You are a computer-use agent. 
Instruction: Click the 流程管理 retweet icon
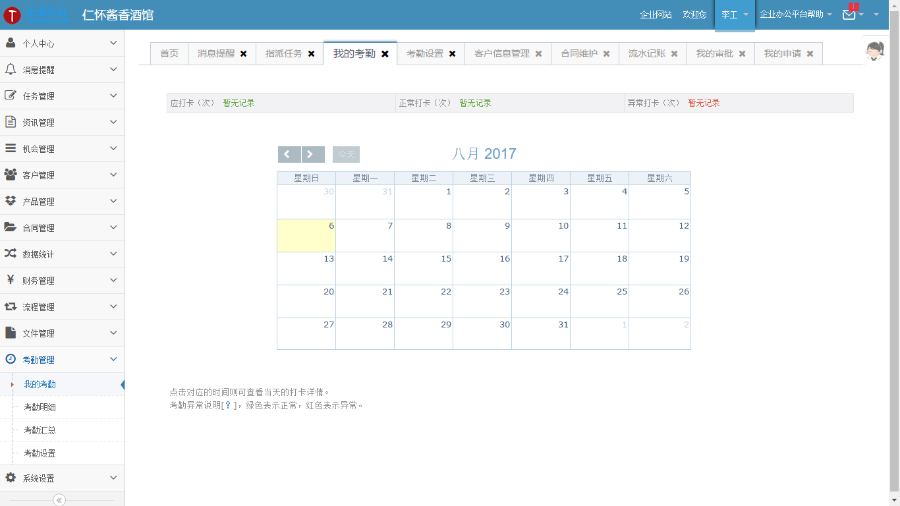coord(10,306)
